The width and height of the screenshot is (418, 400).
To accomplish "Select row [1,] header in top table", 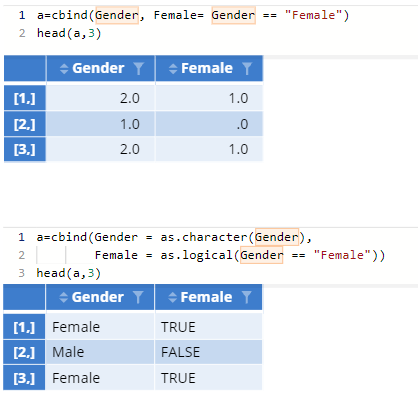I will (x=25, y=98).
